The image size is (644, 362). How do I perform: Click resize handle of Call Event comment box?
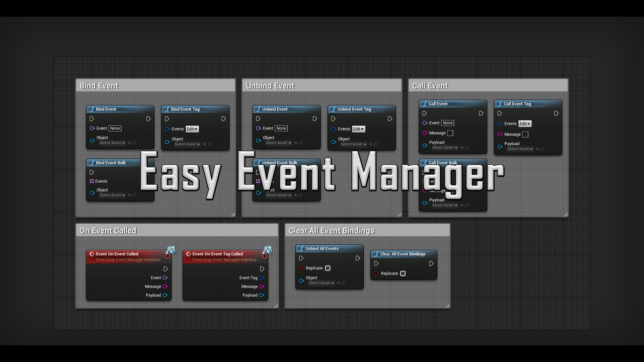566,215
